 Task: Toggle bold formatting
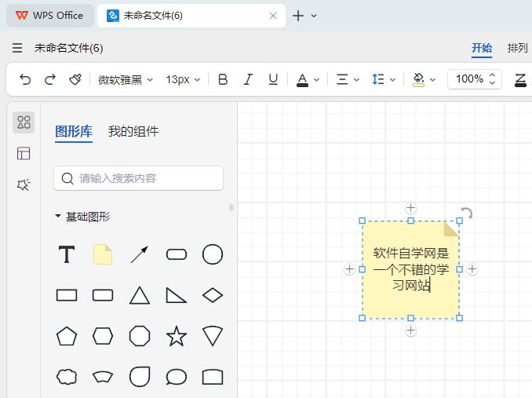223,79
